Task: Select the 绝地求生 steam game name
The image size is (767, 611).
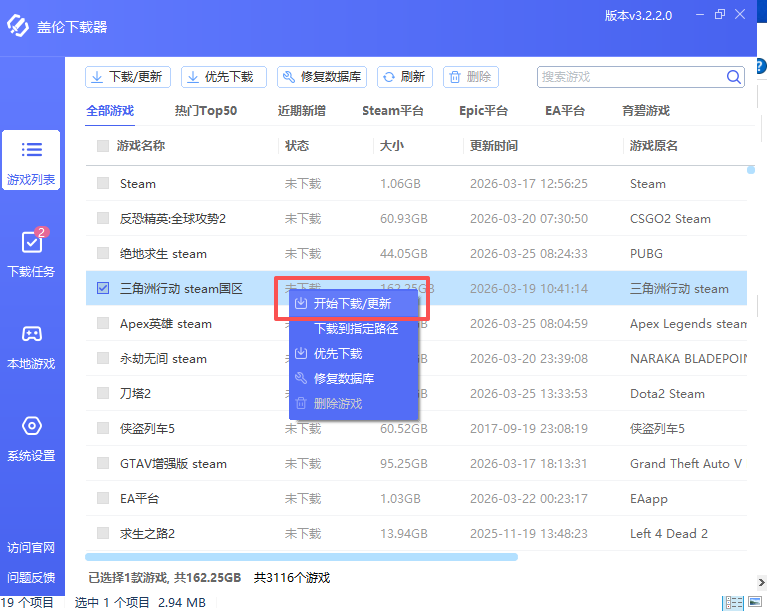Action: pyautogui.click(x=163, y=254)
